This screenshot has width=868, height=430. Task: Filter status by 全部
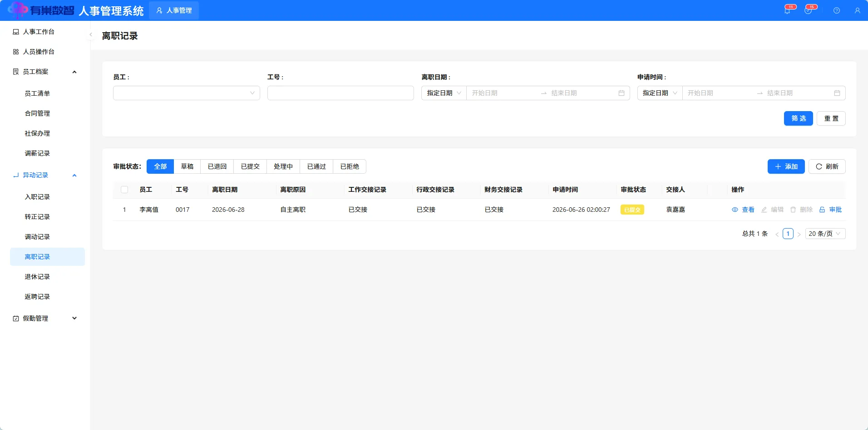point(160,166)
